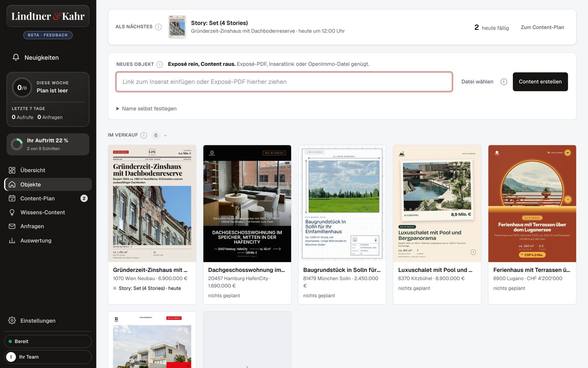The width and height of the screenshot is (588, 368).
Task: Open the Content-Plan menu item
Action: (48, 198)
